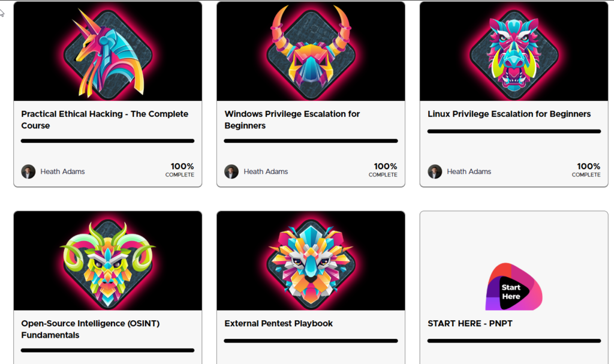The image size is (614, 364).
Task: Click the Practical Ethical Hacking progress bar
Action: coord(107,141)
